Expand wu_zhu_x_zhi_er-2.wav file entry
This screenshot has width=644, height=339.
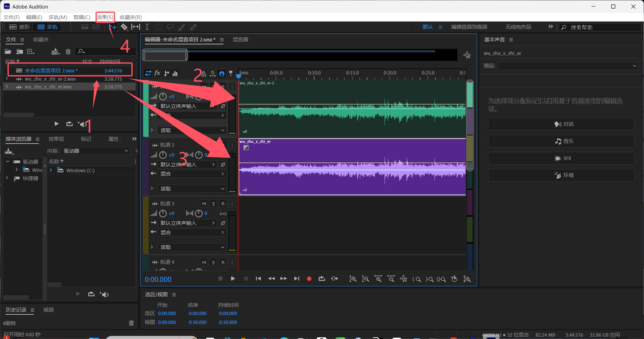[7, 79]
